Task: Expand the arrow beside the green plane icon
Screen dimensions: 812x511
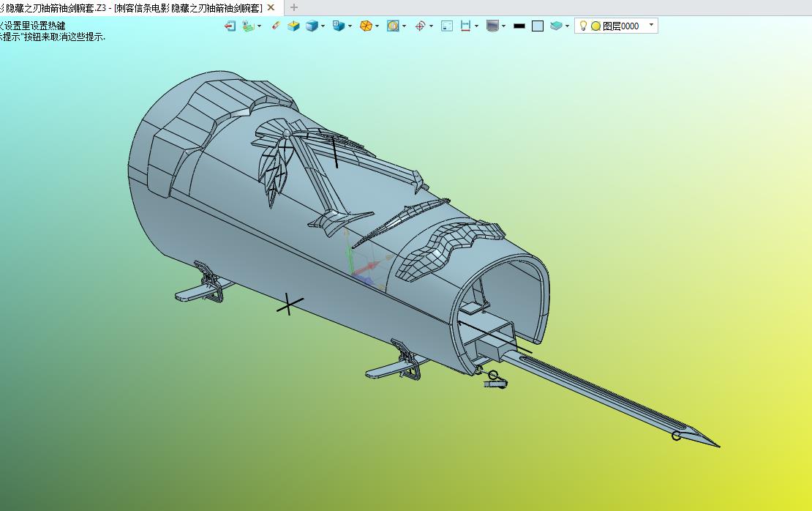Action: pos(259,26)
